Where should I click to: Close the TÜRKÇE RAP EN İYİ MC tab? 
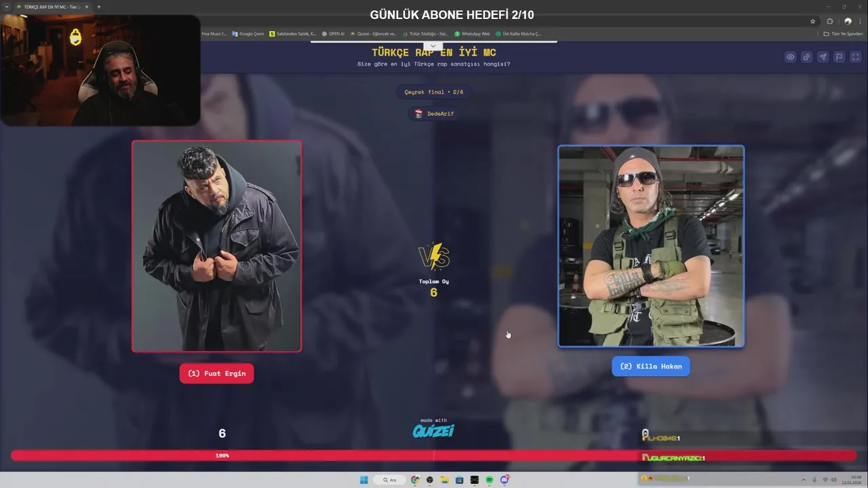pyautogui.click(x=86, y=7)
